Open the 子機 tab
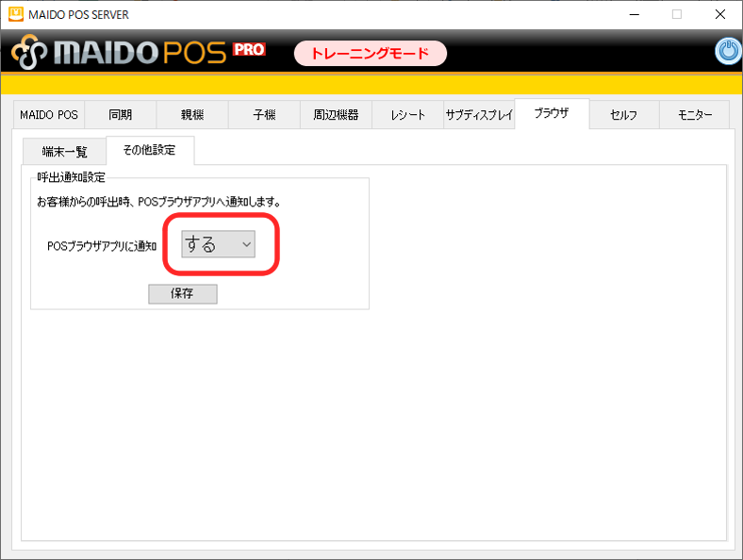Screen dimensions: 743x560 click(x=264, y=115)
